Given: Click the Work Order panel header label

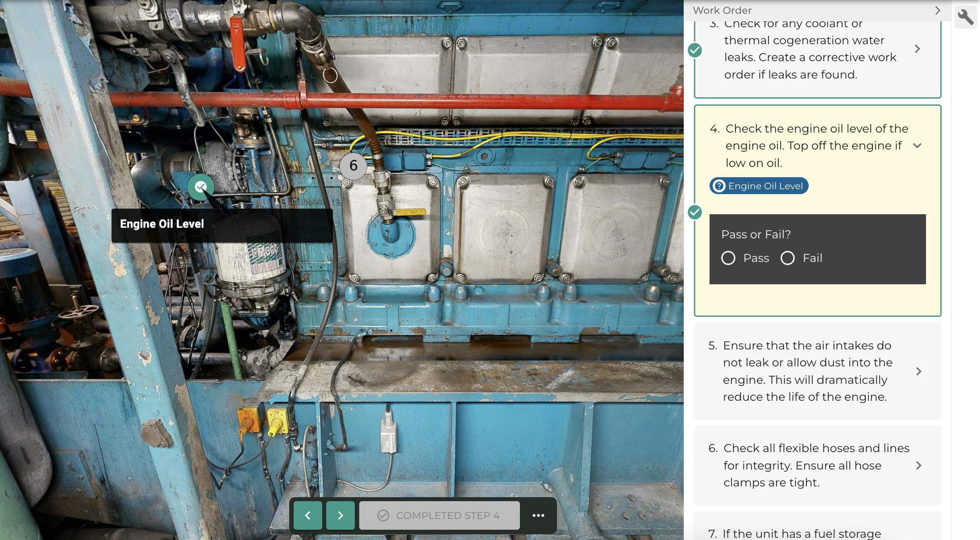Looking at the screenshot, I should (723, 10).
